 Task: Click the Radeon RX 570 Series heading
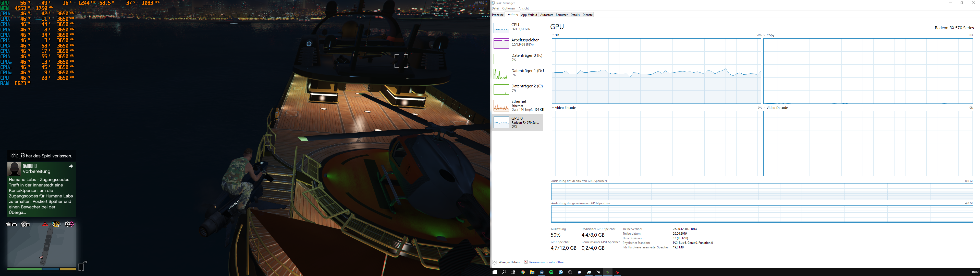954,28
